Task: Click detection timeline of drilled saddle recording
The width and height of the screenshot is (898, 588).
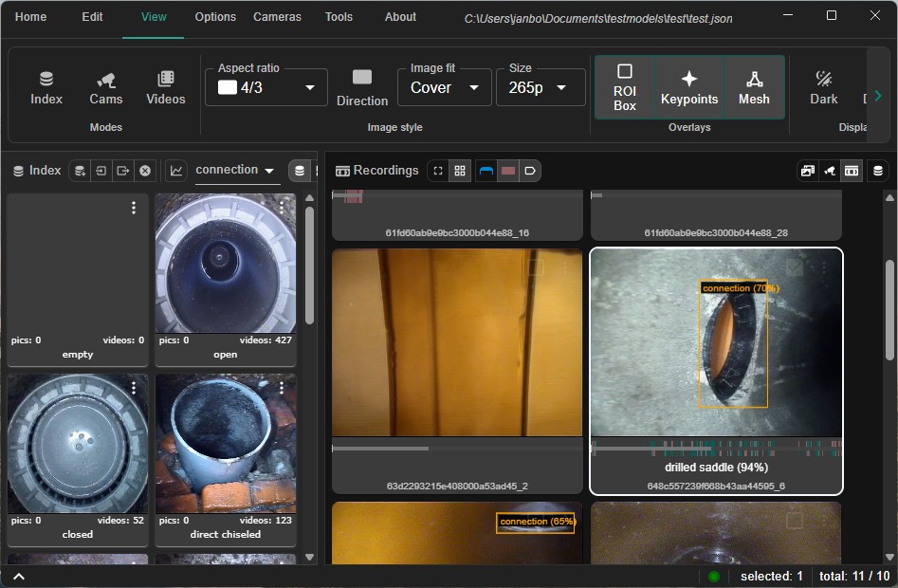Action: pyautogui.click(x=716, y=449)
